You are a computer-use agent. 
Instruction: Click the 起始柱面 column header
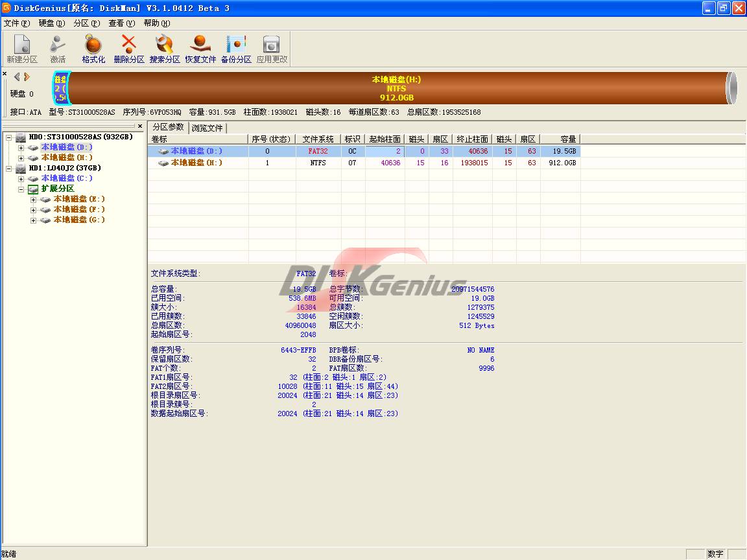(x=385, y=139)
